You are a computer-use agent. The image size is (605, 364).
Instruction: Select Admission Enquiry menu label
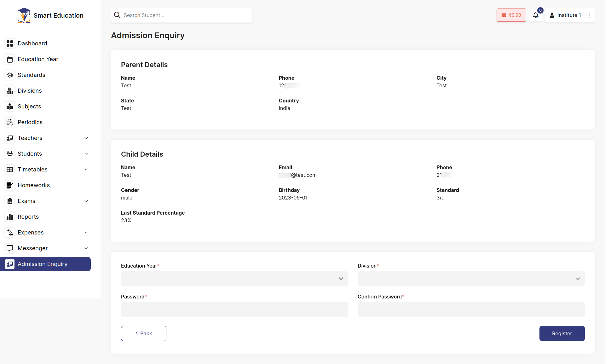(43, 264)
